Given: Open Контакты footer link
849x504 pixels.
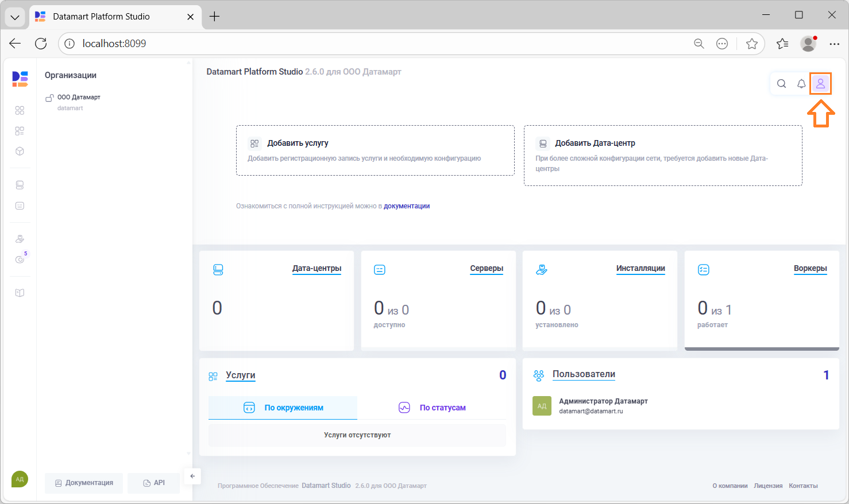Looking at the screenshot, I should point(803,486).
